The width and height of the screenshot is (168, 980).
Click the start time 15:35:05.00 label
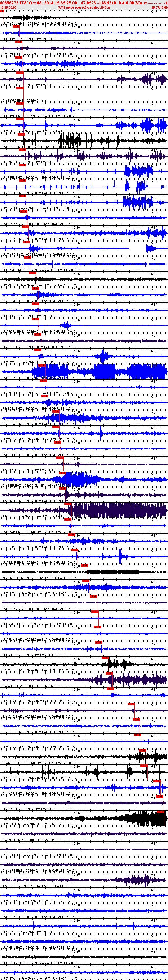coord(8,7)
